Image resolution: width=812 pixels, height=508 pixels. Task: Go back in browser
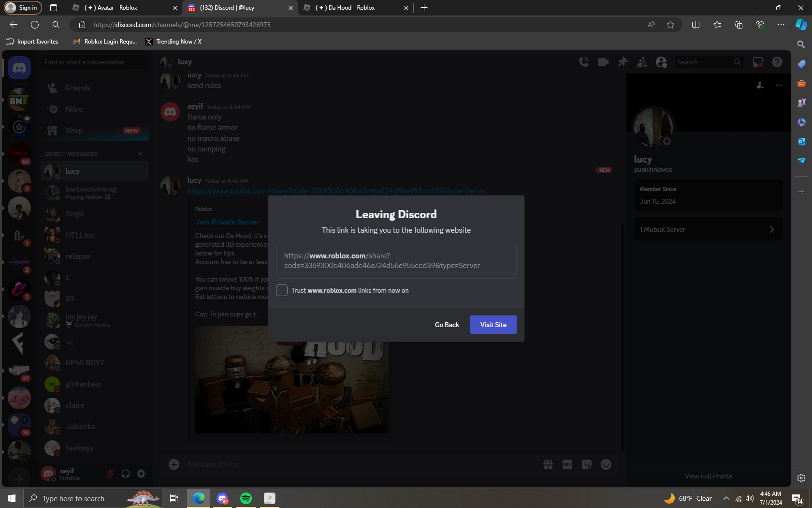14,25
